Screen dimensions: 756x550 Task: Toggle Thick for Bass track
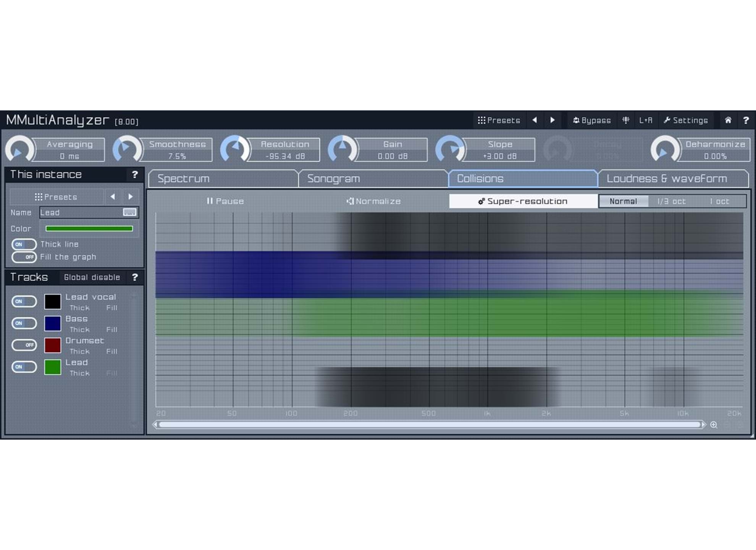tap(80, 330)
